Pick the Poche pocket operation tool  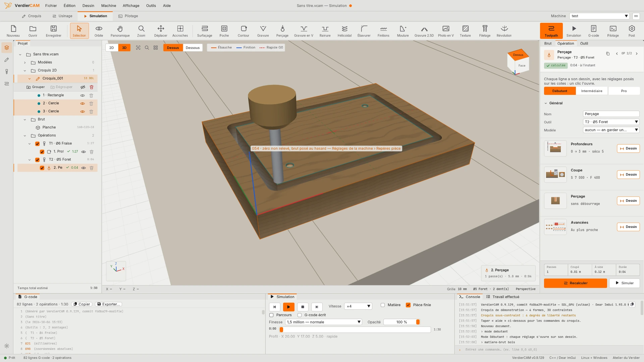point(224,31)
